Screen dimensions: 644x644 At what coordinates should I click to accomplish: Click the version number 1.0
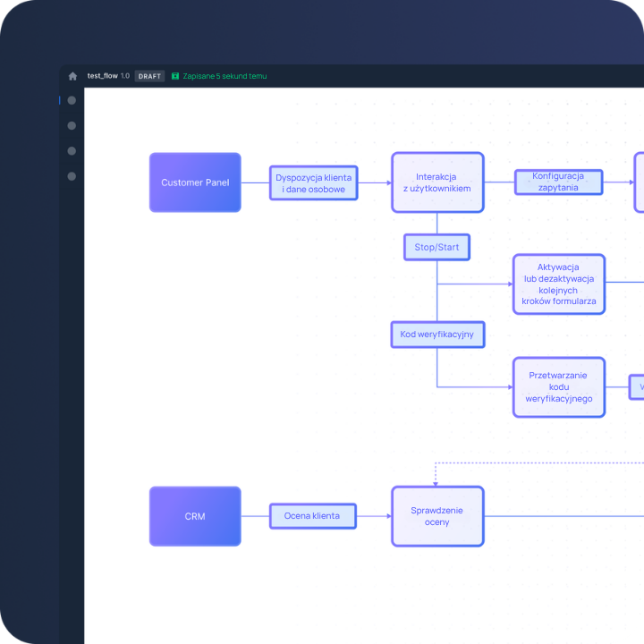tap(125, 76)
